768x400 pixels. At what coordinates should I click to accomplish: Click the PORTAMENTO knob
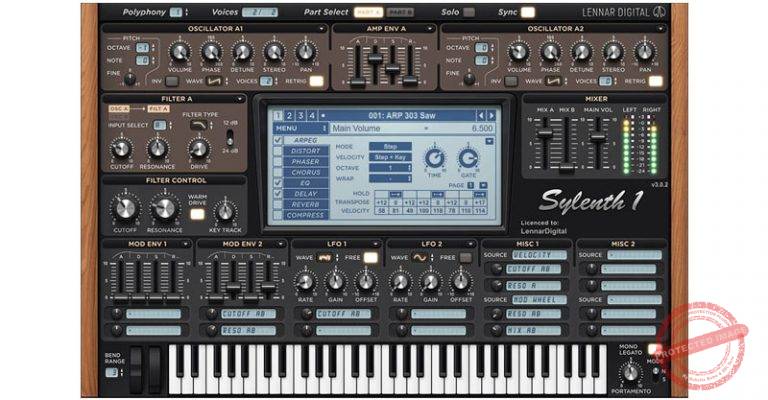(x=631, y=373)
